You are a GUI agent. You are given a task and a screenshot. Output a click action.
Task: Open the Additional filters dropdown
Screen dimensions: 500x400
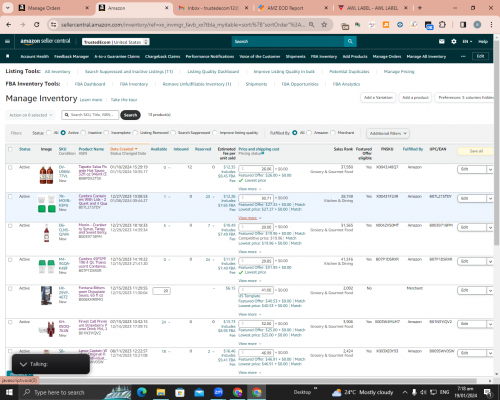click(388, 133)
